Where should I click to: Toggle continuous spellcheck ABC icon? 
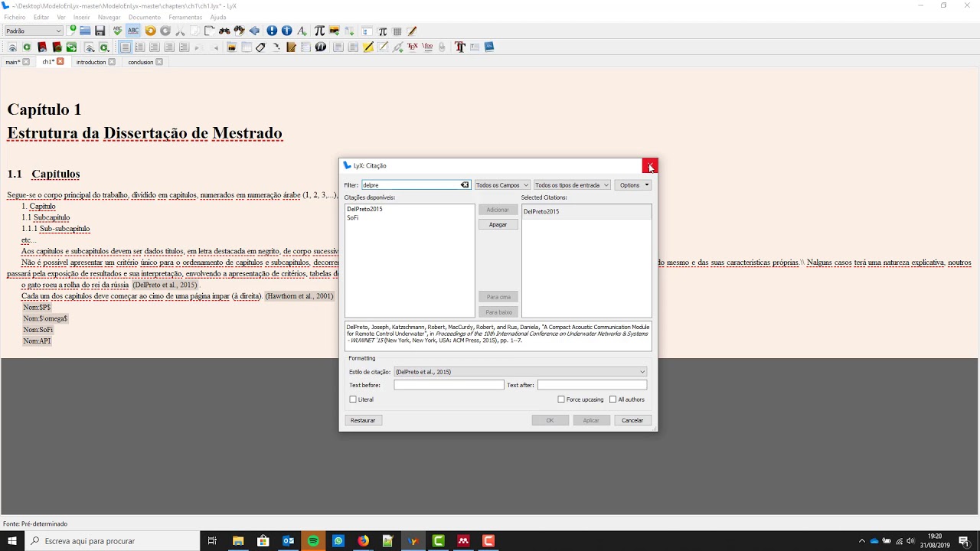tap(133, 31)
